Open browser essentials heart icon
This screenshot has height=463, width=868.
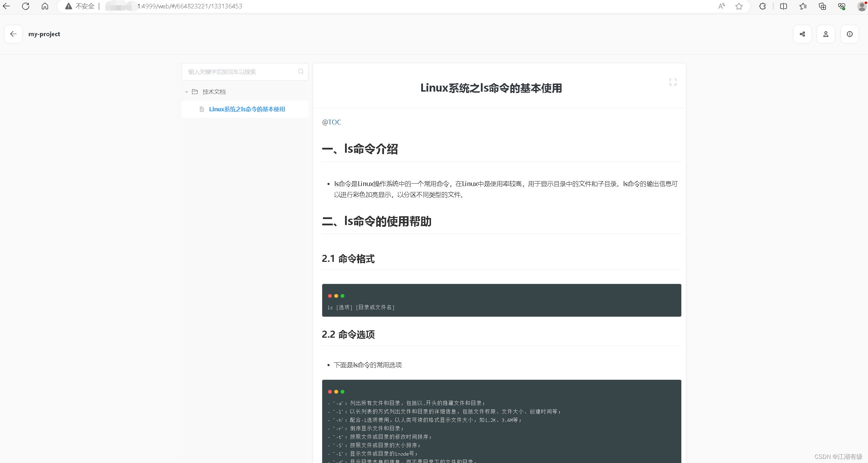pyautogui.click(x=842, y=6)
